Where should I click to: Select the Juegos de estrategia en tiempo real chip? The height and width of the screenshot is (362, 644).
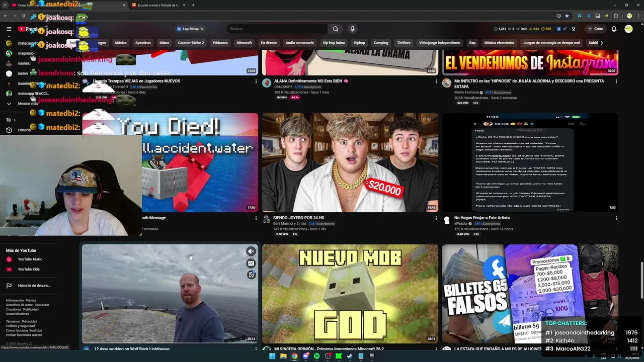coord(551,43)
